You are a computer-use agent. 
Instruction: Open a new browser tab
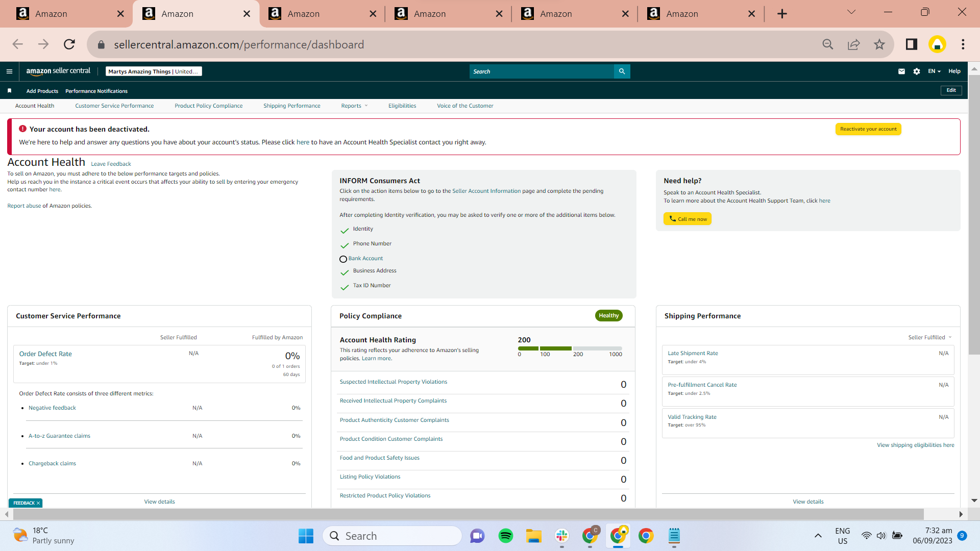tap(782, 14)
